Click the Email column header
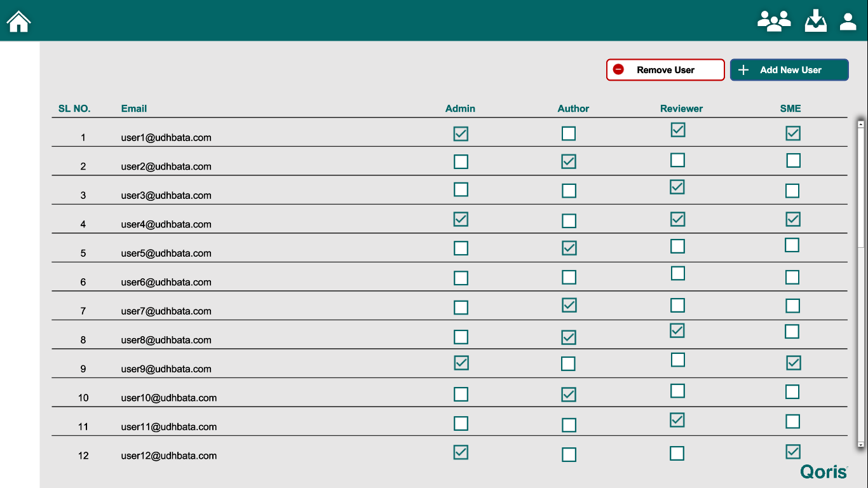The width and height of the screenshot is (868, 488). (134, 109)
